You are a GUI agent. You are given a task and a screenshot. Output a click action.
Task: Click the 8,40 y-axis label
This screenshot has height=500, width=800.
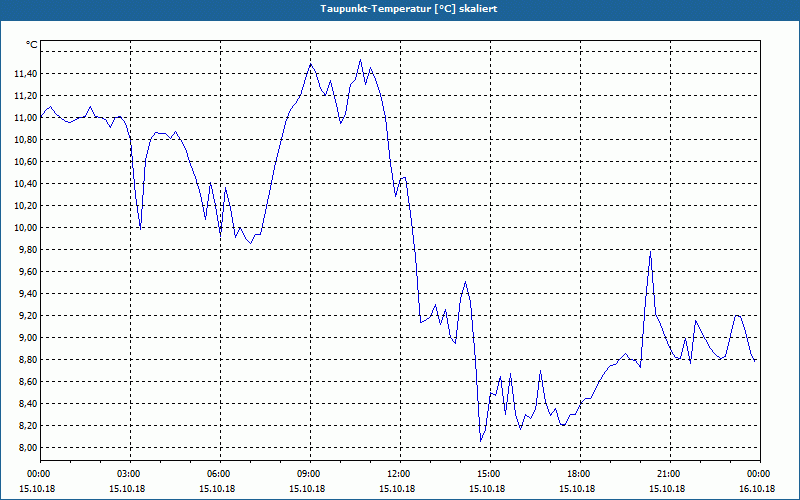(28, 404)
